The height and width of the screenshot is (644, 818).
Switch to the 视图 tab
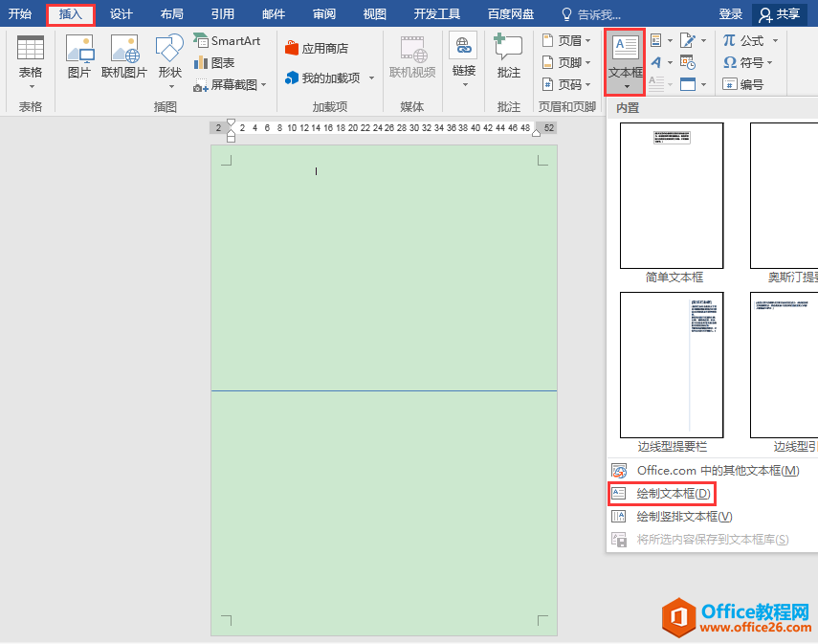click(375, 14)
